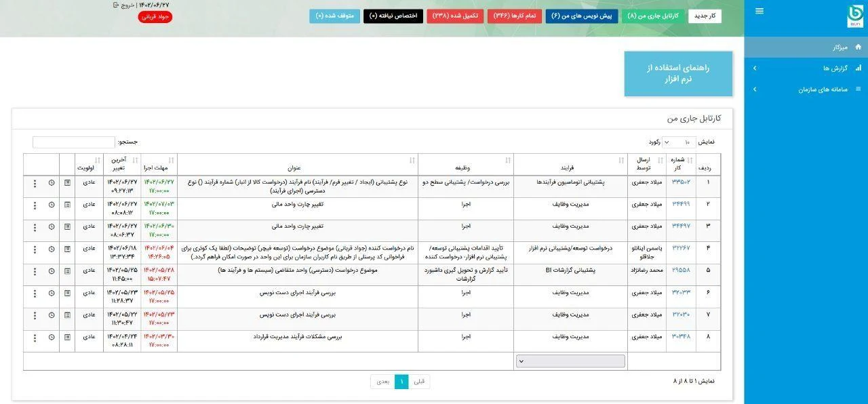Screen dimensions: 868x404
Task: Expand the گزارش ها sidebar section
Action: [x=806, y=68]
